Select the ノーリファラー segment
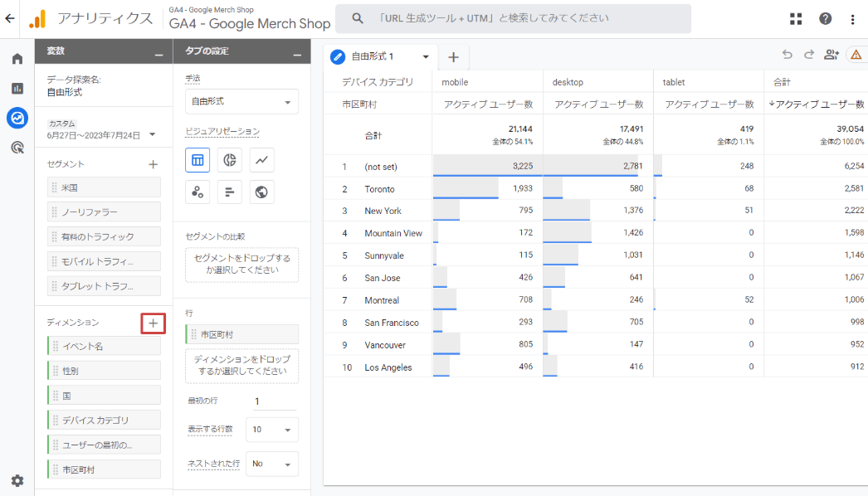The width and height of the screenshot is (868, 496). 104,212
